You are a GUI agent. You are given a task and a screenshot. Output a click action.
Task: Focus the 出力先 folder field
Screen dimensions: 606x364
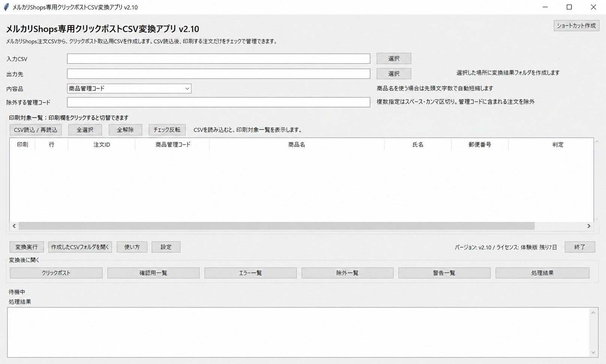coord(218,73)
